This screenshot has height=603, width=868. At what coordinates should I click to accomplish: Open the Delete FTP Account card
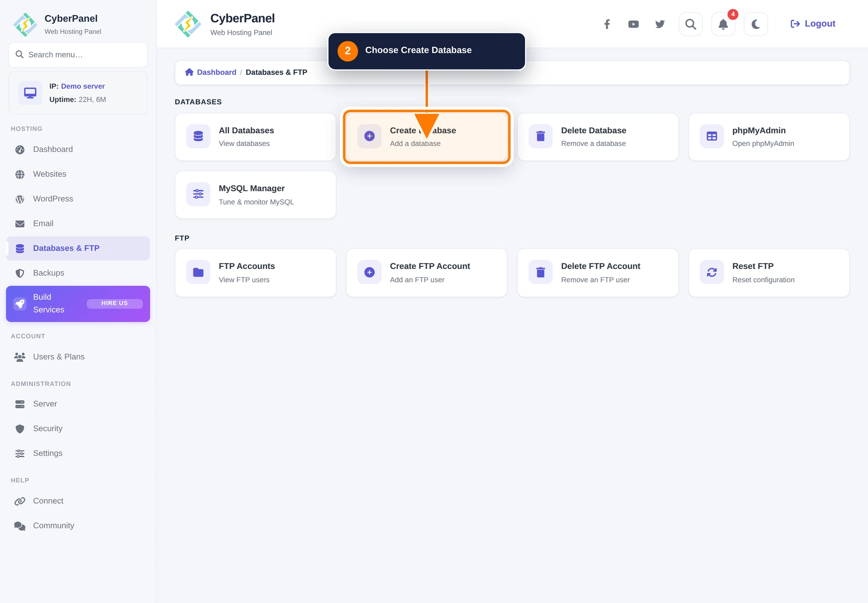598,273
